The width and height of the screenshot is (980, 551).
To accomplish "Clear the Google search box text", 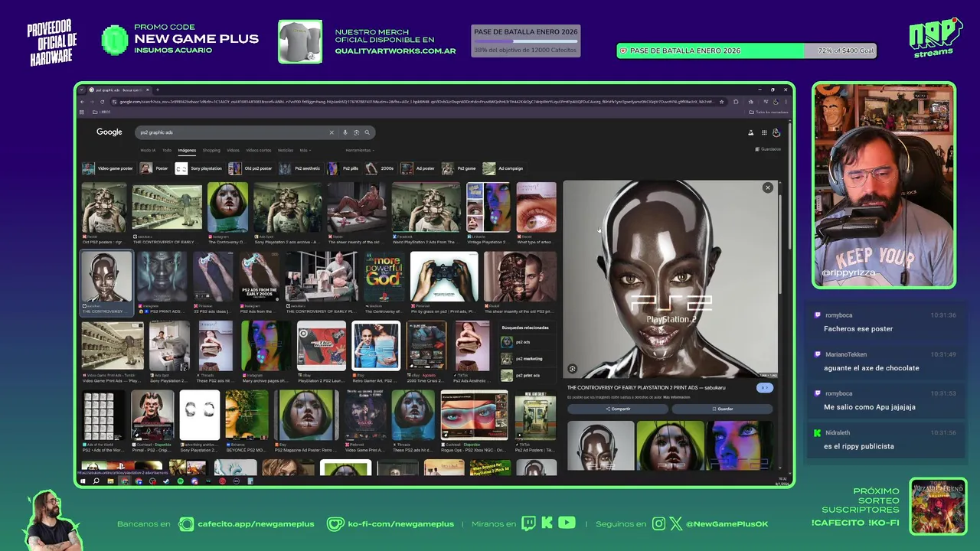I will 332,132.
